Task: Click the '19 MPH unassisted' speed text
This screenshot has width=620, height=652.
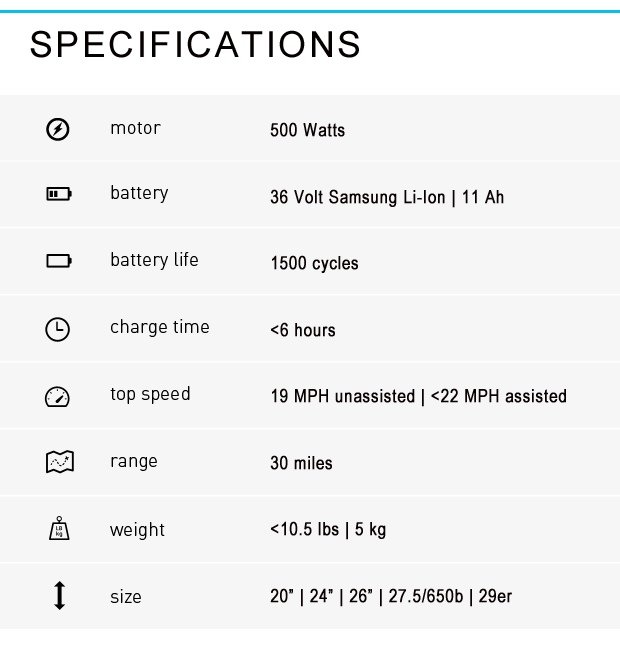Action: coord(343,396)
